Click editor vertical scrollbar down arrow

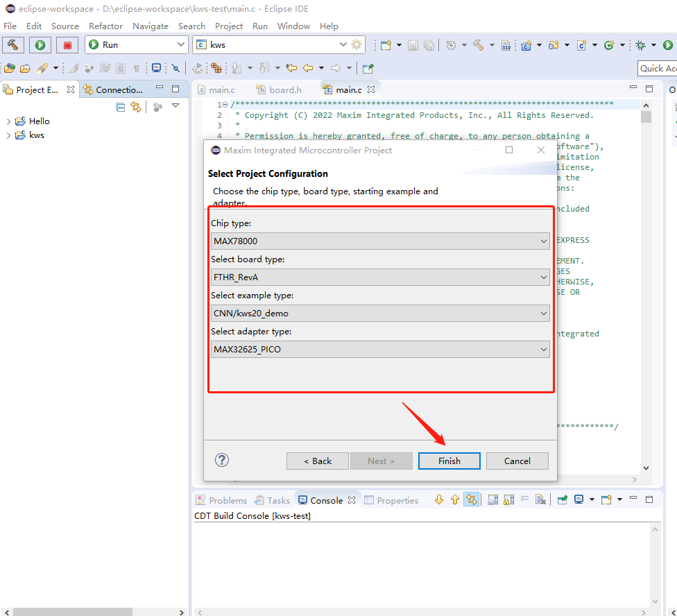point(646,468)
